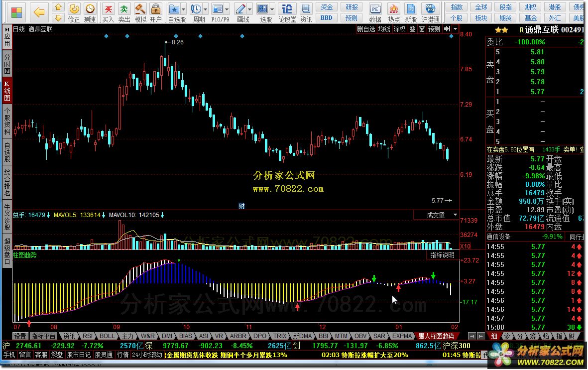
Task: Click the 研报 toolbar button
Action: tap(352, 7)
